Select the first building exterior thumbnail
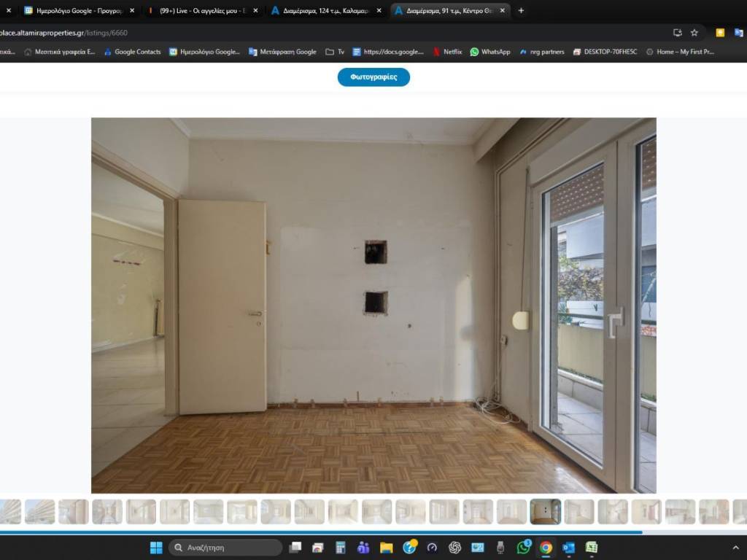The image size is (747, 560). coord(9,511)
